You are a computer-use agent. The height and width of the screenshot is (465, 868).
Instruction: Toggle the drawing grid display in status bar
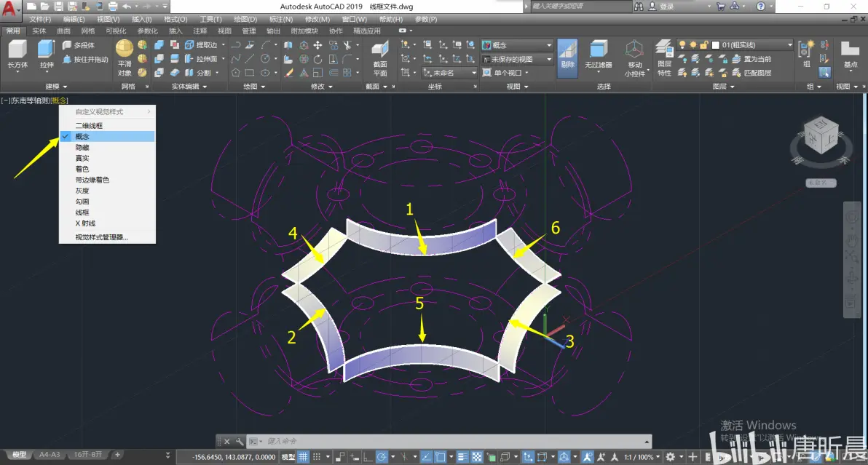click(303, 457)
